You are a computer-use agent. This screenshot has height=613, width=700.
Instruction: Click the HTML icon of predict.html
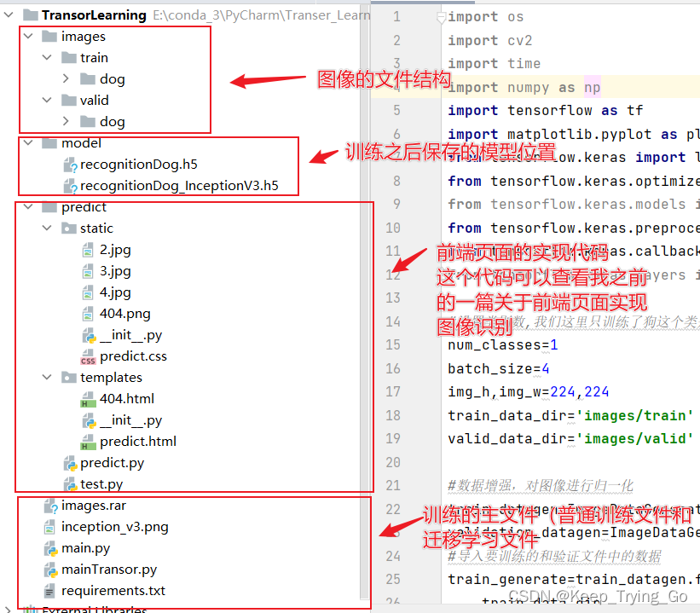pos(88,442)
